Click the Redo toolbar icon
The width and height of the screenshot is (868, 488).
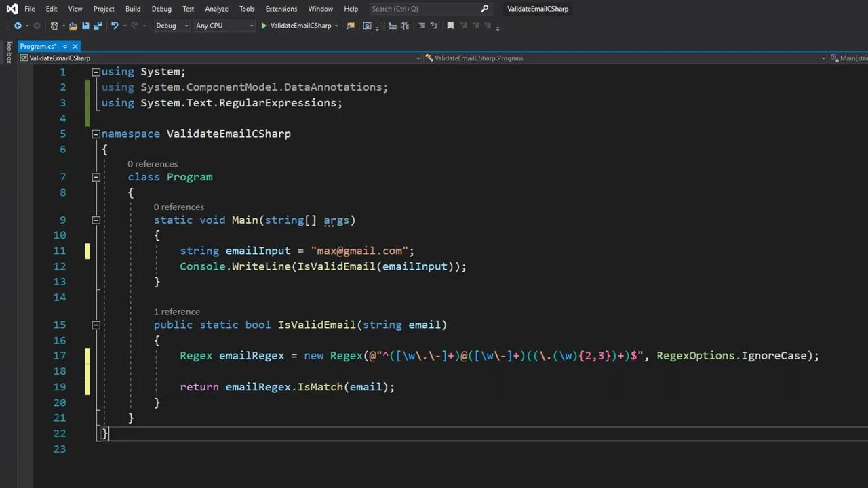134,26
